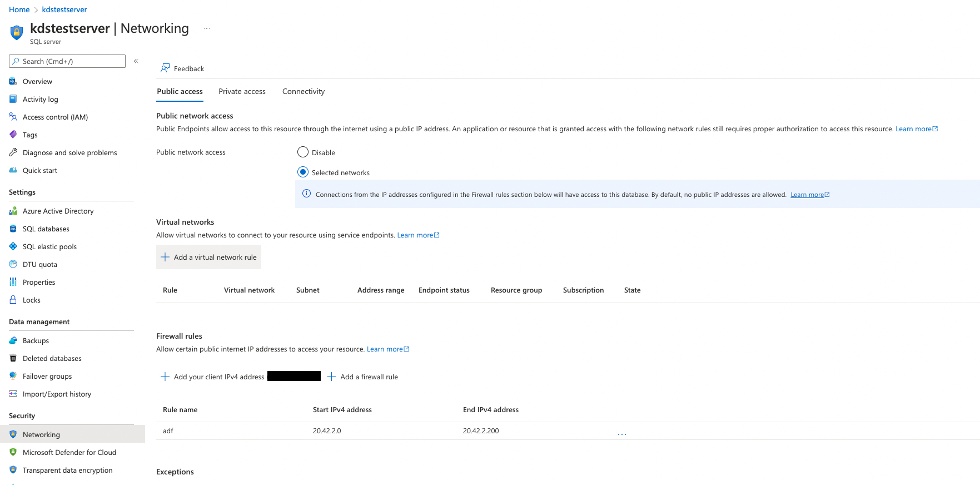Click the Microsoft Defender for Cloud icon
Viewport: 980px width, 485px height.
point(13,452)
